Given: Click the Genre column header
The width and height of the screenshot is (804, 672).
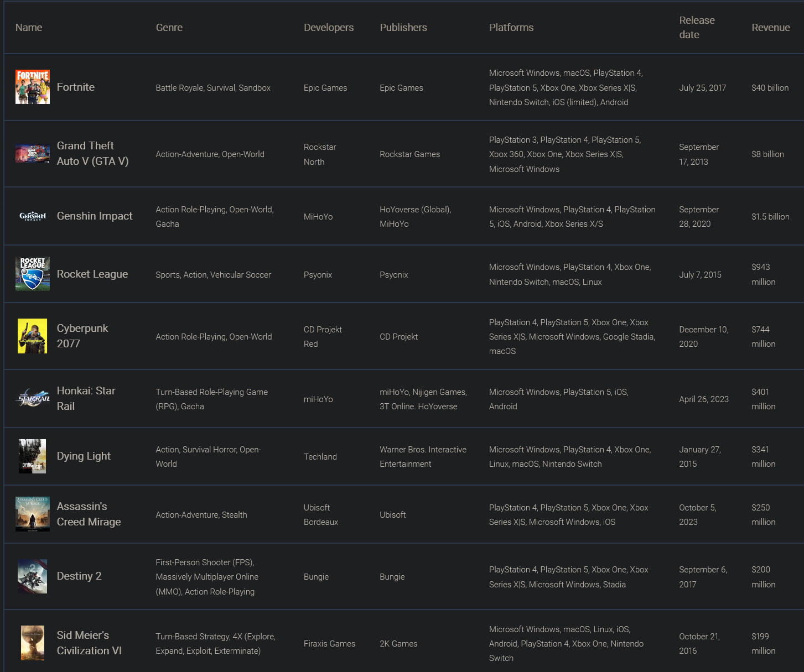Looking at the screenshot, I should (169, 28).
